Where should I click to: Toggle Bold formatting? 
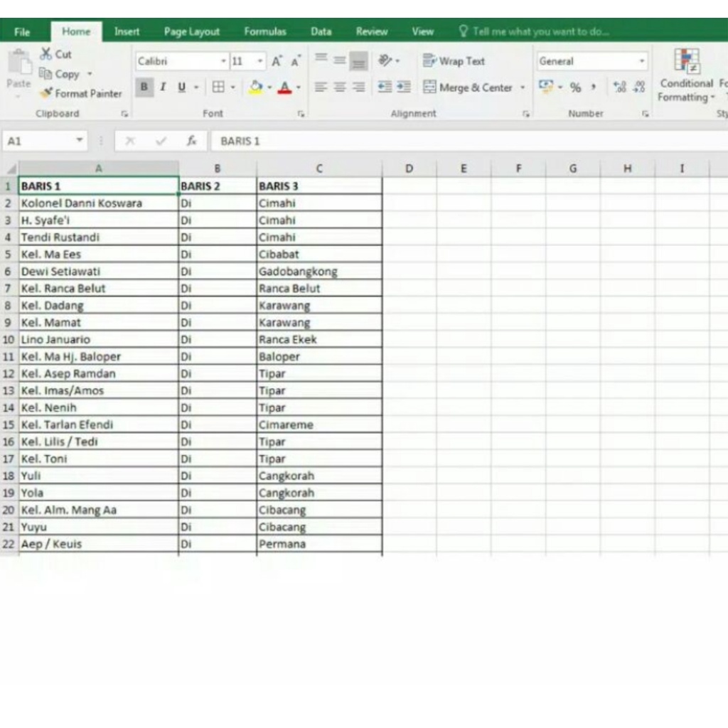[x=144, y=87]
